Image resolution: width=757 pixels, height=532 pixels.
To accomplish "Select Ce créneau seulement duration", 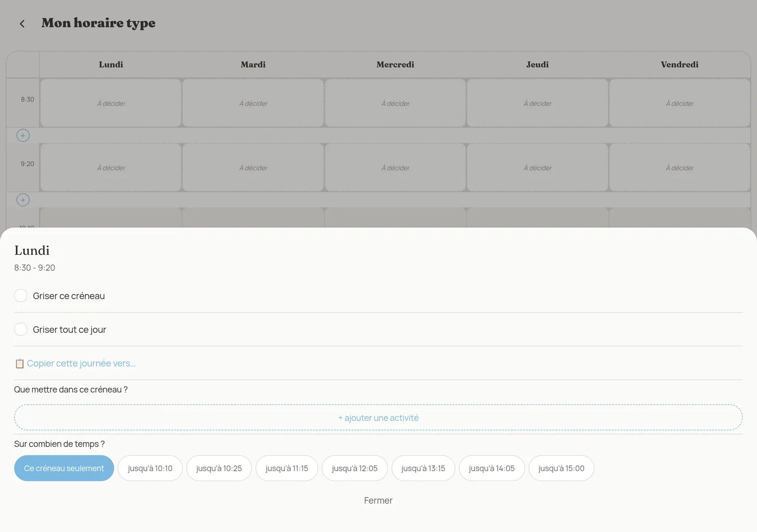I will click(64, 468).
